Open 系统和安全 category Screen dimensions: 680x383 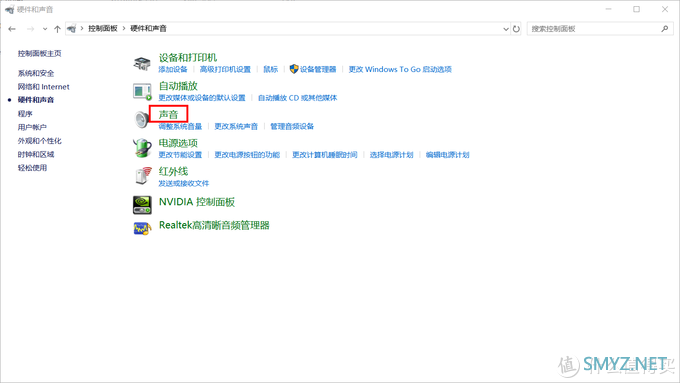point(36,73)
